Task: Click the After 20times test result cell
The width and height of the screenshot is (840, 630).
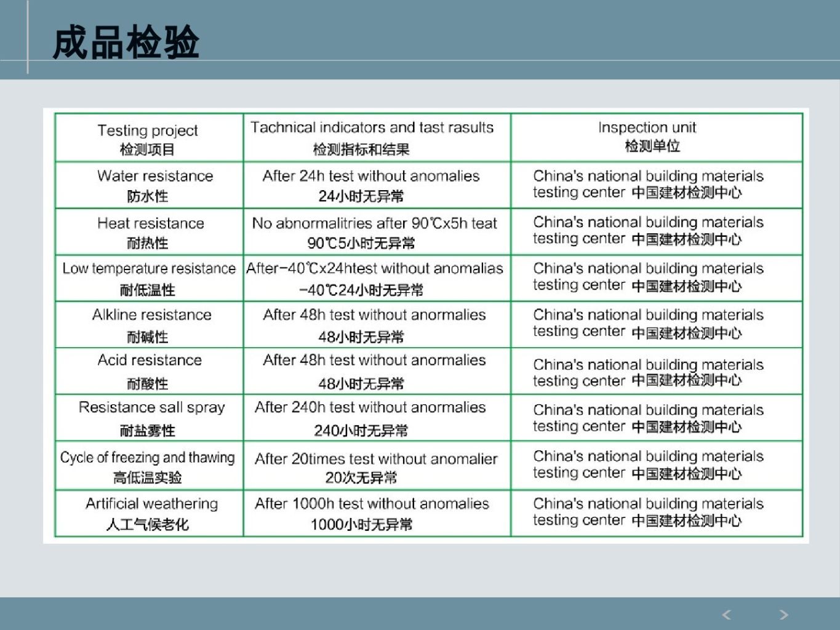Action: click(375, 467)
